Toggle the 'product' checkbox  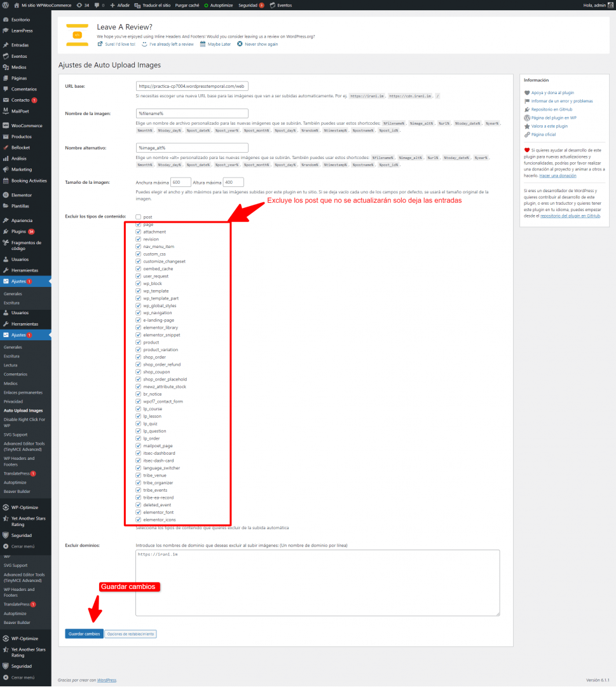[139, 342]
